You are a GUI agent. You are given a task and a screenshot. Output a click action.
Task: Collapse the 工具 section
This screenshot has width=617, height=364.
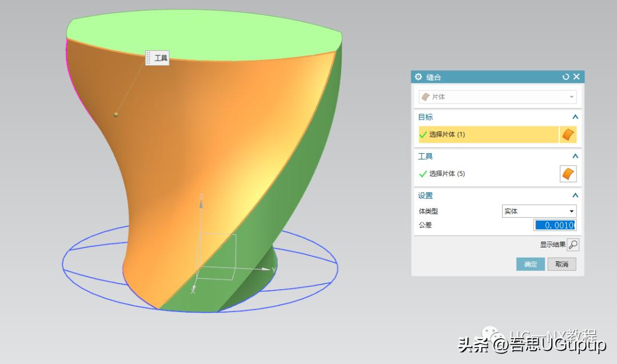point(575,156)
